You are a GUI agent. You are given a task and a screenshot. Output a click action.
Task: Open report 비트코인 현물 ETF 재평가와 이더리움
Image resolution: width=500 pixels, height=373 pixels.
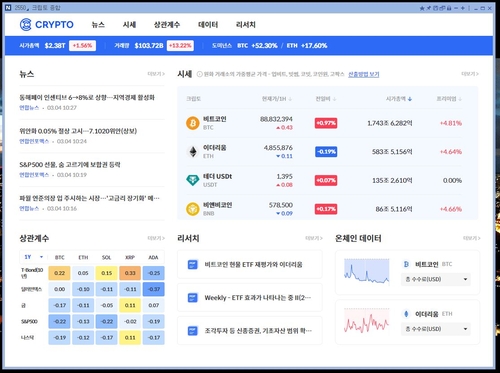tap(253, 265)
